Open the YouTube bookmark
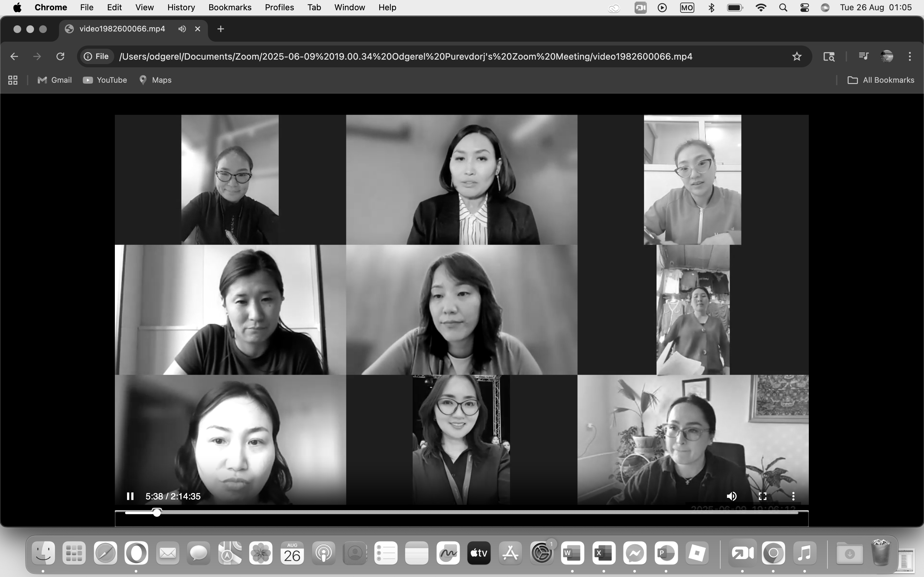This screenshot has width=924, height=577. 105,80
